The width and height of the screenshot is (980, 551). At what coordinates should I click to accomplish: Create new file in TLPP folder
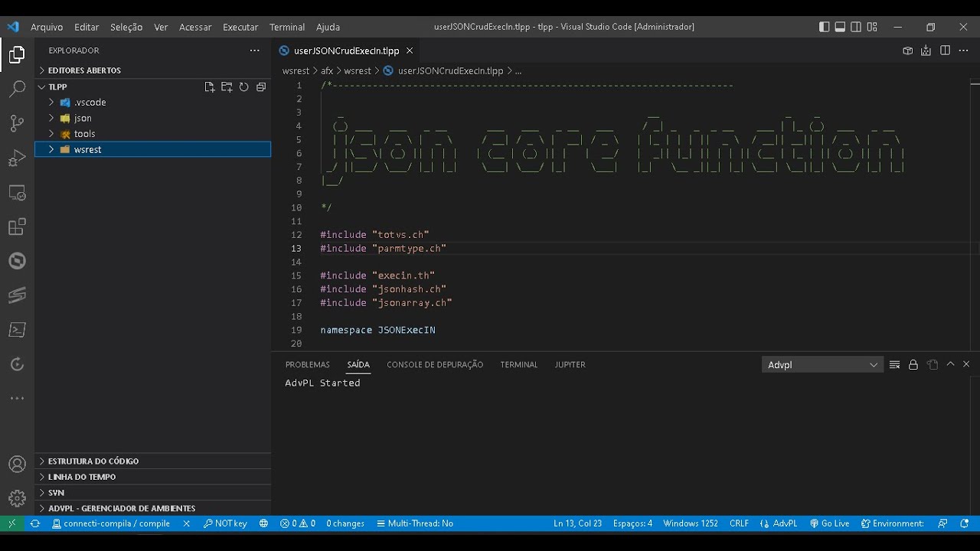[x=210, y=87]
